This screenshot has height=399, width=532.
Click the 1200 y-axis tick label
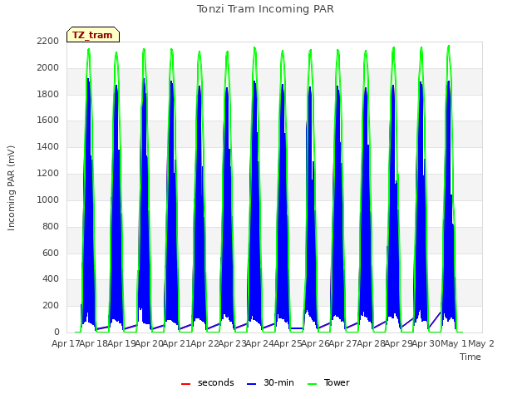(x=48, y=173)
